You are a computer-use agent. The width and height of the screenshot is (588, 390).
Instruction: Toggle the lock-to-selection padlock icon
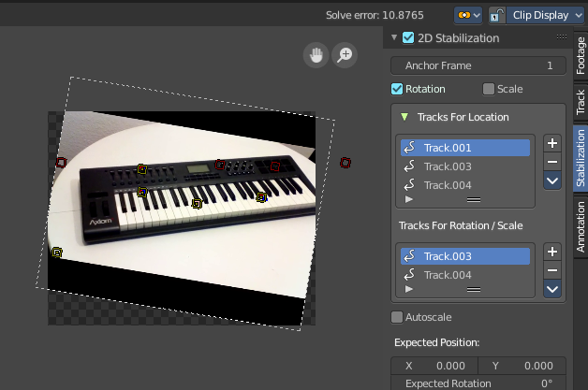[x=497, y=15]
